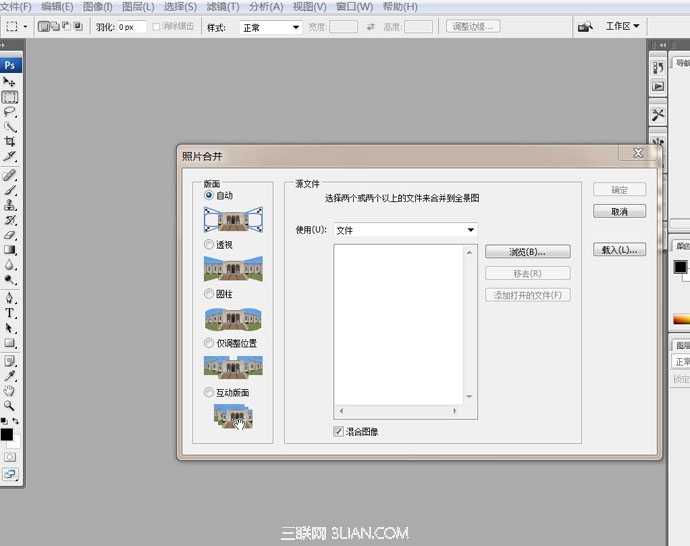Image resolution: width=690 pixels, height=546 pixels.
Task: Click the 取消 button
Action: [x=619, y=212]
